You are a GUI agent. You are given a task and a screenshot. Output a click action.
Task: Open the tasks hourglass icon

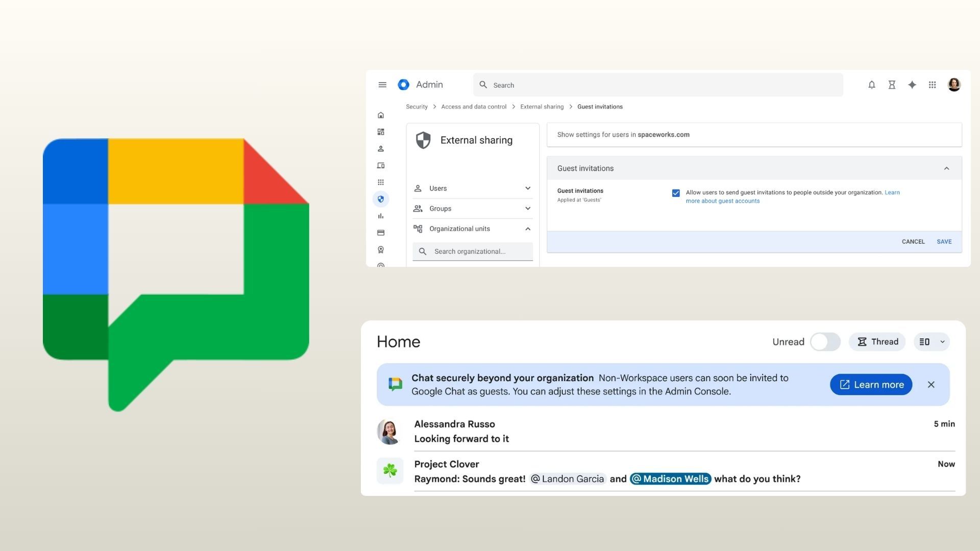point(892,85)
